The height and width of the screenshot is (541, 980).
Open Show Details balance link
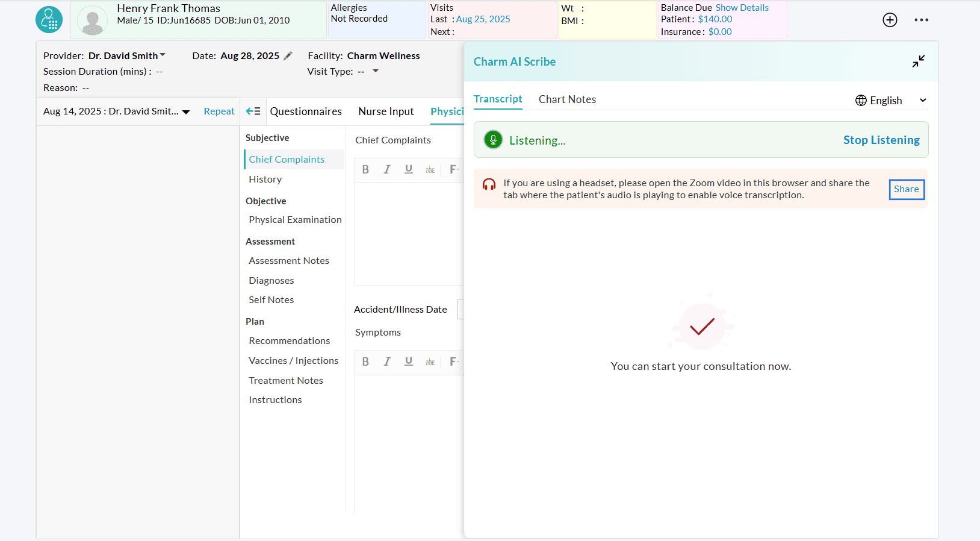[742, 8]
